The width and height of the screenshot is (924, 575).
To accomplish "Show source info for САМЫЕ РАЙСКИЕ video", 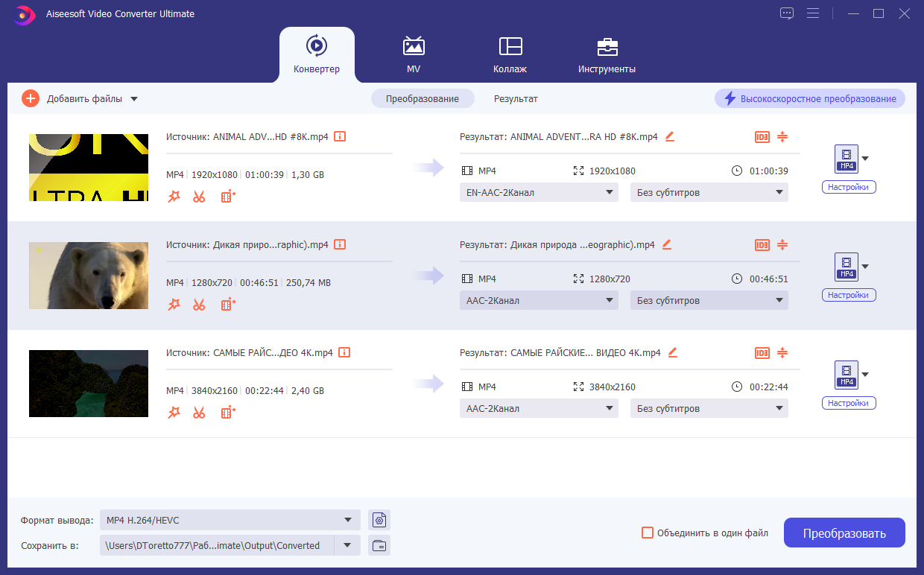I will pyautogui.click(x=344, y=352).
